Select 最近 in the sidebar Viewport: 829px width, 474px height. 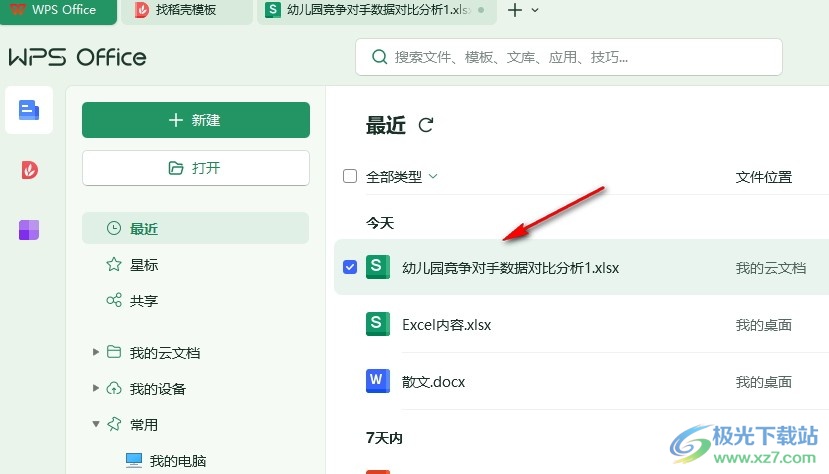pos(195,228)
